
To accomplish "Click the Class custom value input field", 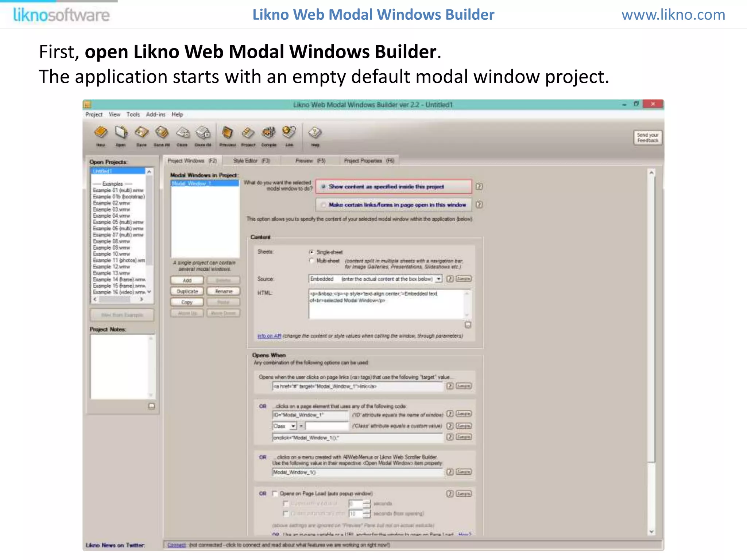I will click(327, 426).
